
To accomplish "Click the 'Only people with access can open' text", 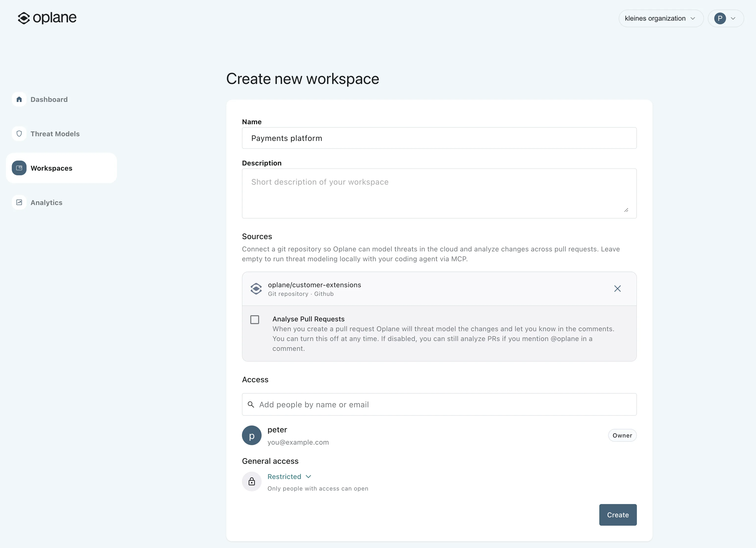I will [318, 489].
